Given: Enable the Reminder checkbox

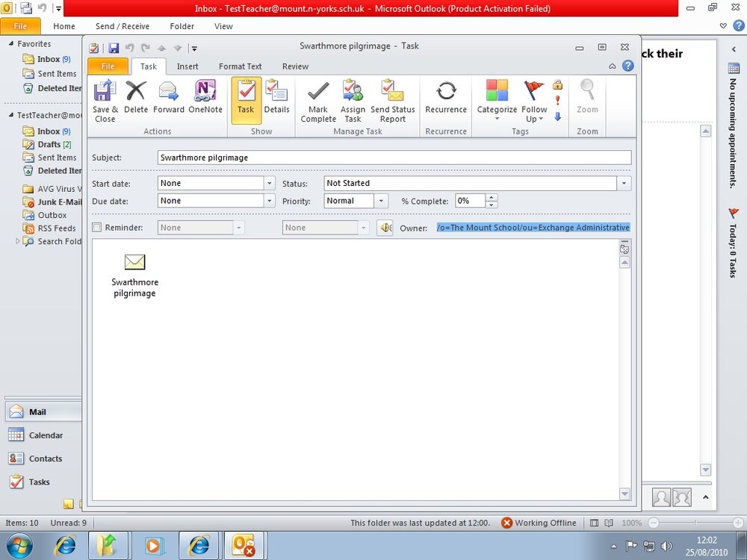Looking at the screenshot, I should pos(97,228).
